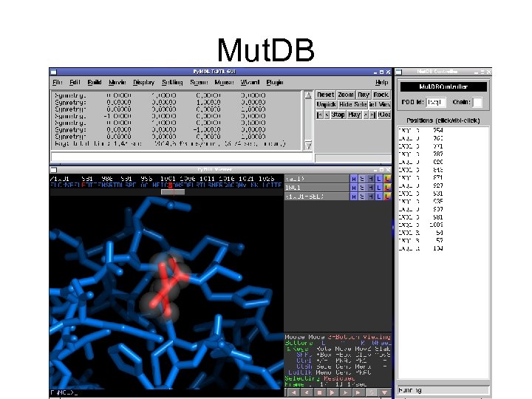Open the Color menu for the (1wq1-SEL) selection
The height and width of the screenshot is (399, 532).
(x=387, y=197)
